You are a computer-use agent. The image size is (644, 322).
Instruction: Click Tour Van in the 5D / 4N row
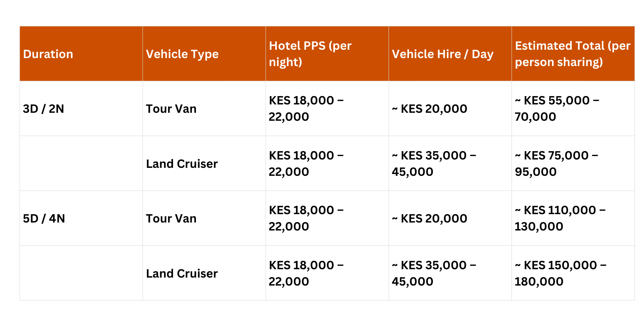click(x=171, y=218)
